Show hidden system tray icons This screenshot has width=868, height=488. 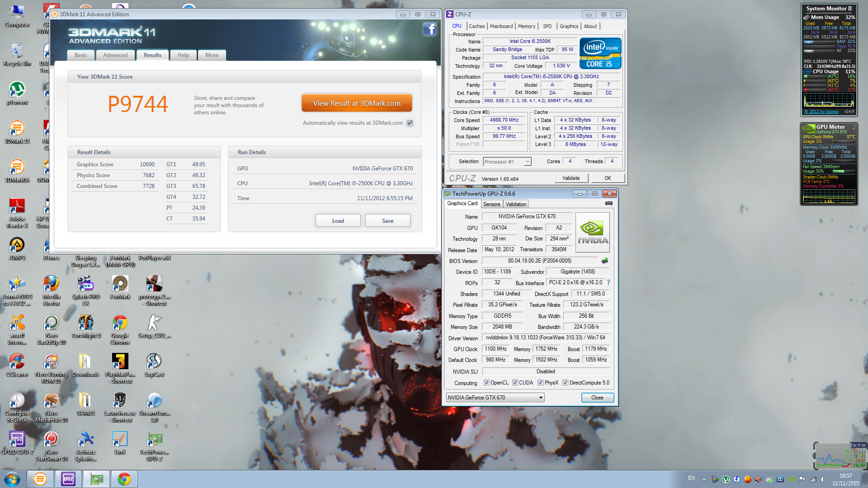pyautogui.click(x=704, y=479)
